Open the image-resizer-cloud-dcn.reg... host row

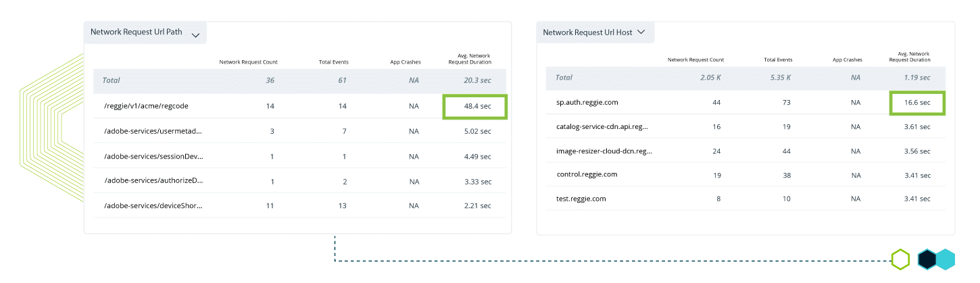coord(604,151)
